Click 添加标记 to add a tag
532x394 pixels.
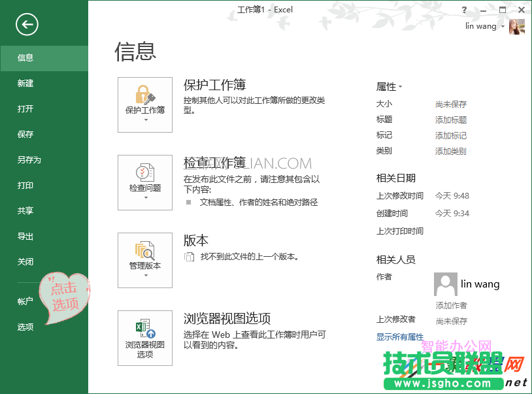[451, 135]
